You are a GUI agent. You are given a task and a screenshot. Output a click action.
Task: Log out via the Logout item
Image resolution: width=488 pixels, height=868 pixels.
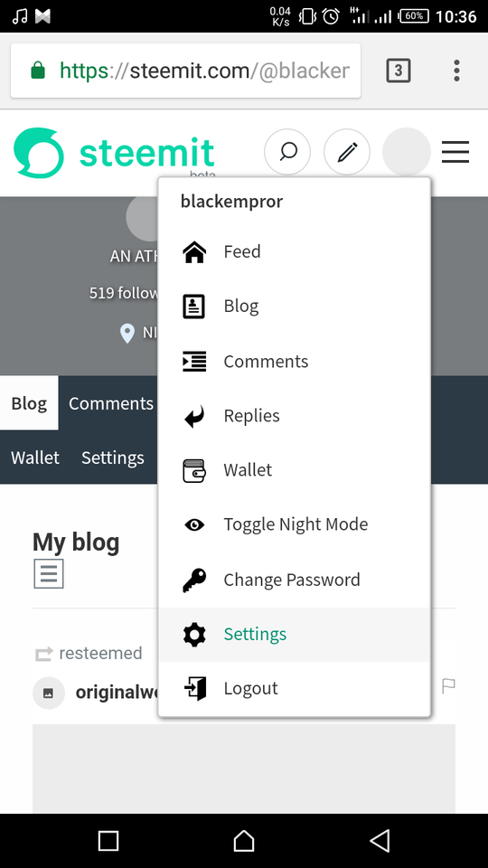point(295,688)
